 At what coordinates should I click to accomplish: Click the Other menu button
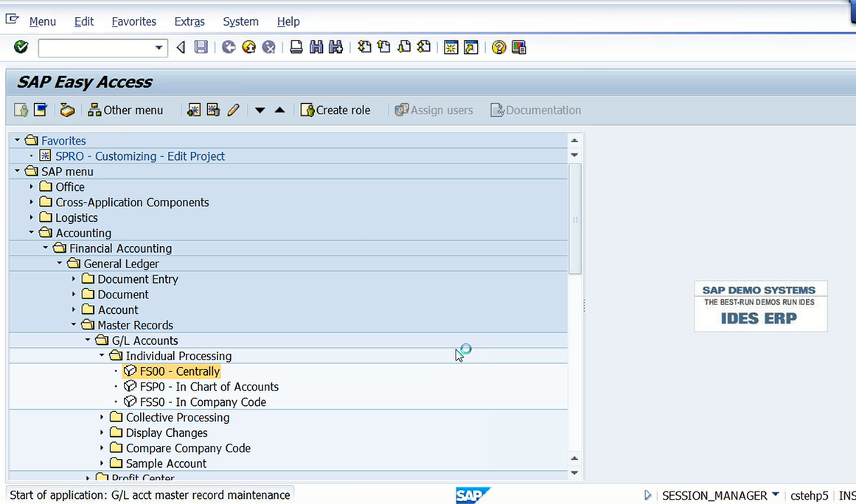125,110
